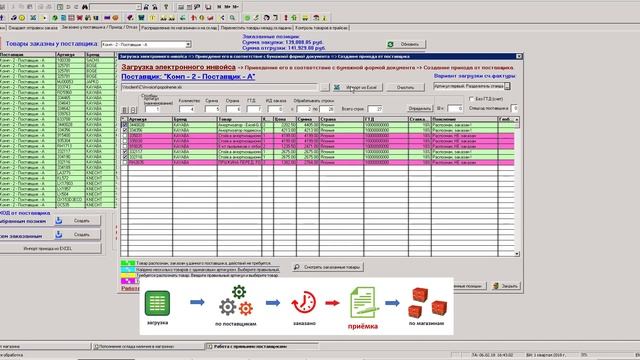This screenshot has width=640, height=360.
Task: Open tab Распределение по магазинам и на склад
Action: [x=179, y=28]
